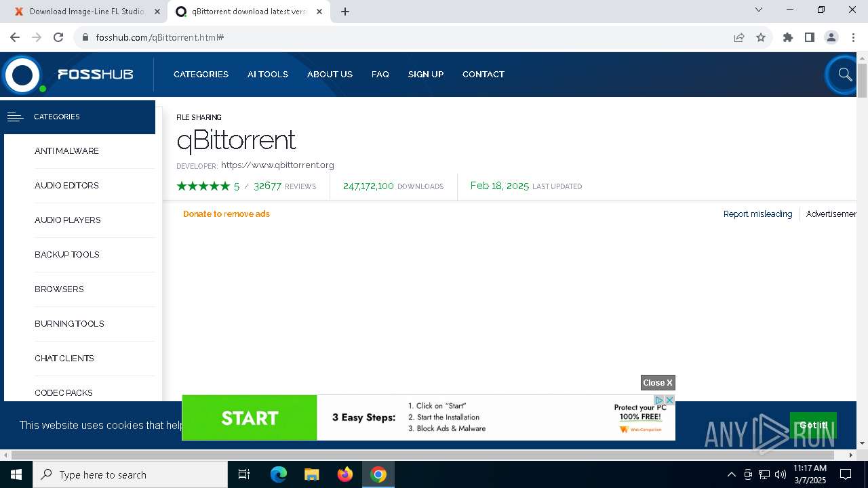Open the notification center icon
The width and height of the screenshot is (868, 488).
point(846,474)
